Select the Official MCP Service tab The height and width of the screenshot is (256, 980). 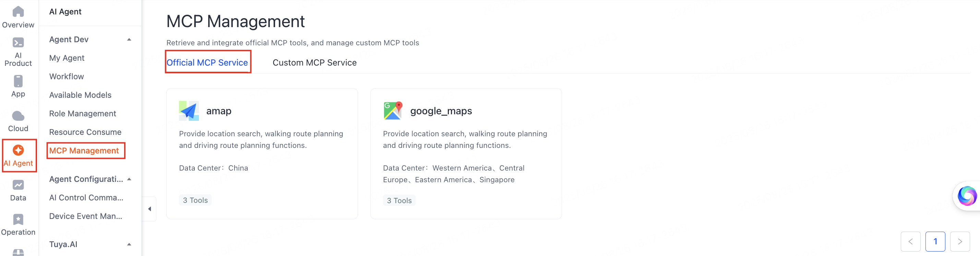click(207, 62)
